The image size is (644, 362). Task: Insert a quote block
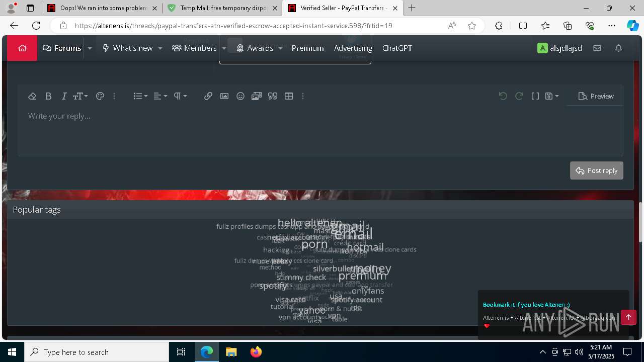point(273,96)
